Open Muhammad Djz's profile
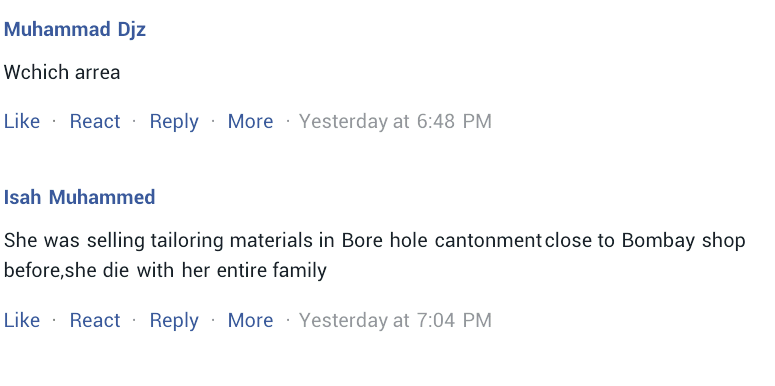 pos(75,30)
